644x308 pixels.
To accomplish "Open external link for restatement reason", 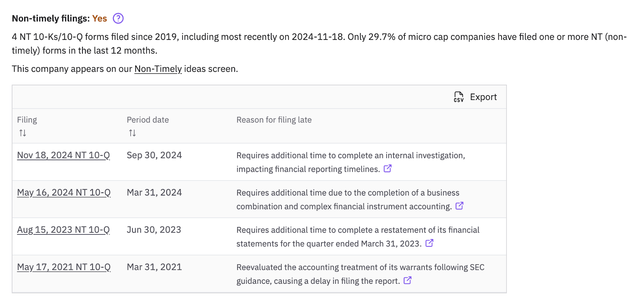I will click(429, 243).
